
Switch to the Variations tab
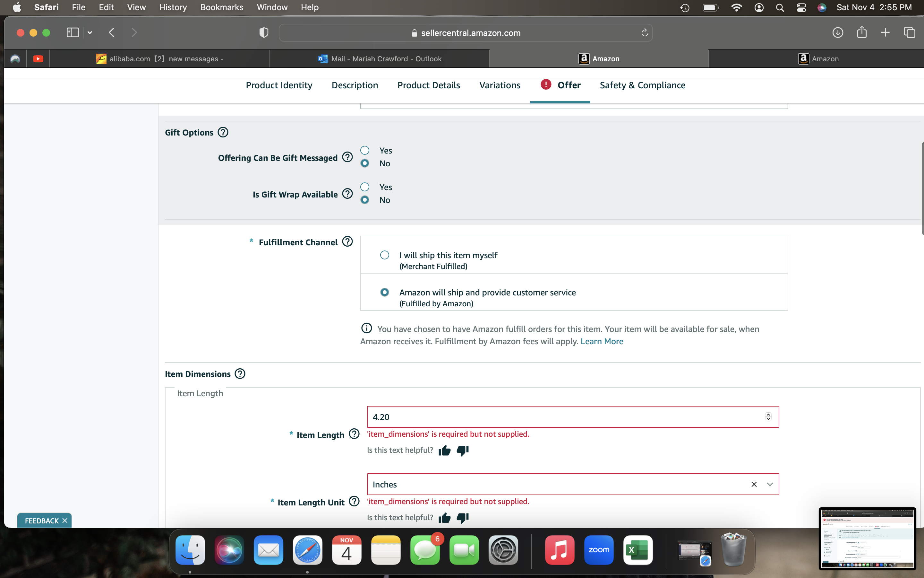(500, 85)
